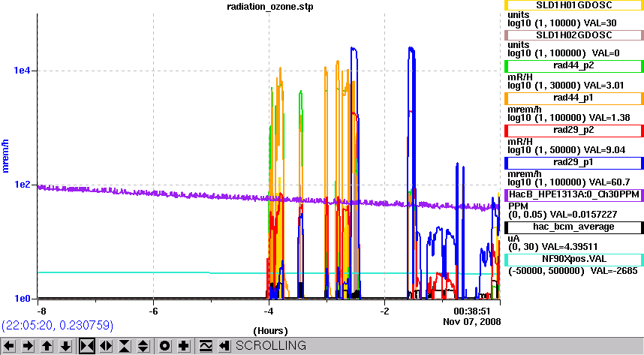Select the purple HacB_HPE1313A:0_Ch30PPM legend entry
The width and height of the screenshot is (644, 355).
pyautogui.click(x=573, y=194)
